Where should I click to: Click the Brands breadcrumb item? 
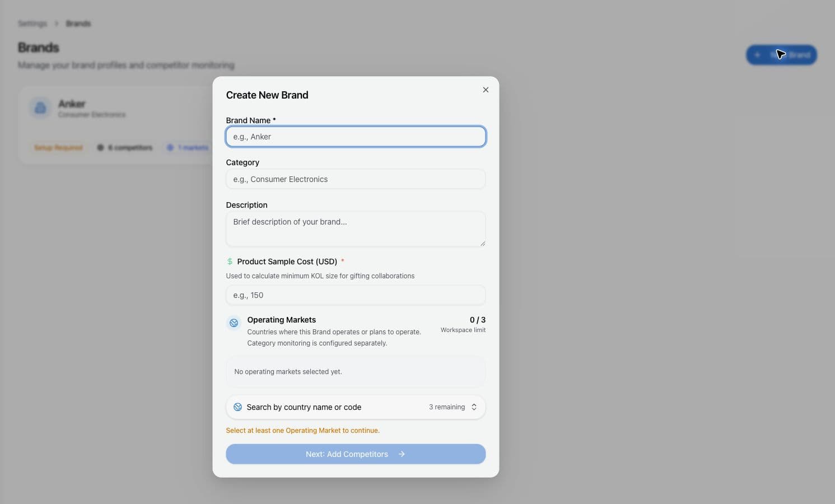[x=78, y=24]
